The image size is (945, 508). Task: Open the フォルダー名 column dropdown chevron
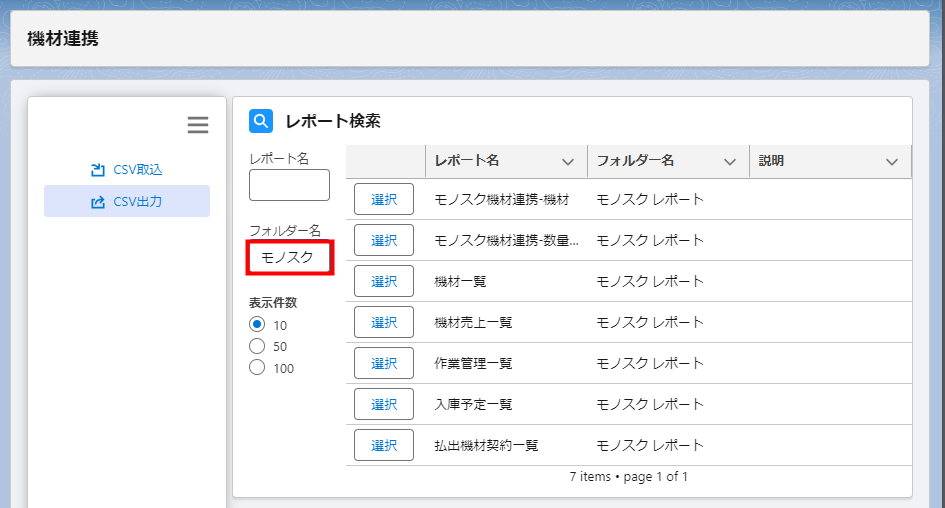click(730, 161)
